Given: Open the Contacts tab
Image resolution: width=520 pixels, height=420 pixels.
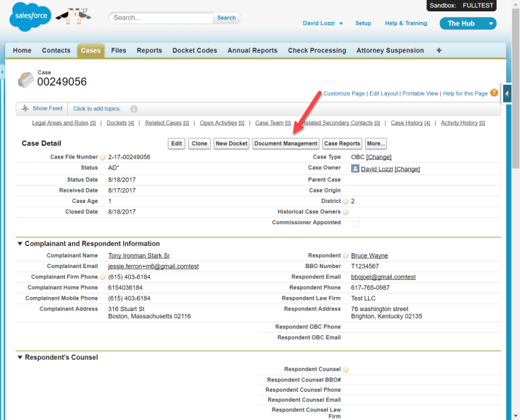Looking at the screenshot, I should click(x=56, y=50).
